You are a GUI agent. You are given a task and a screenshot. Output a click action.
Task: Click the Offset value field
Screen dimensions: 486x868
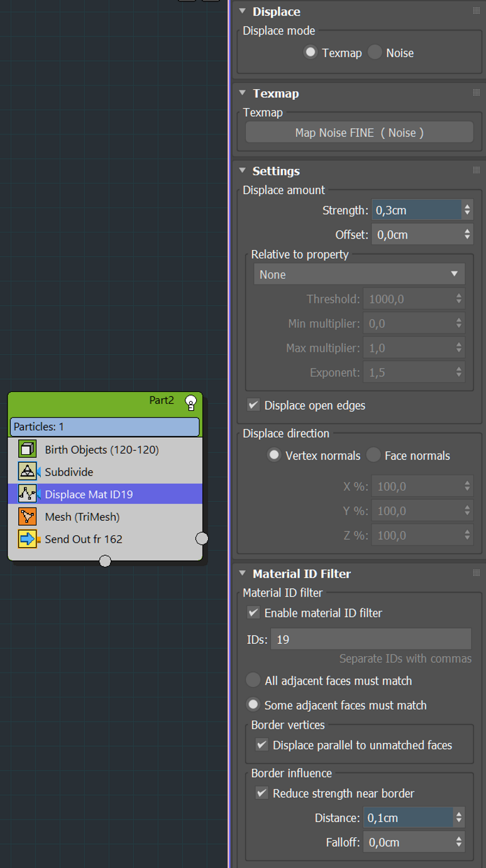(x=416, y=234)
